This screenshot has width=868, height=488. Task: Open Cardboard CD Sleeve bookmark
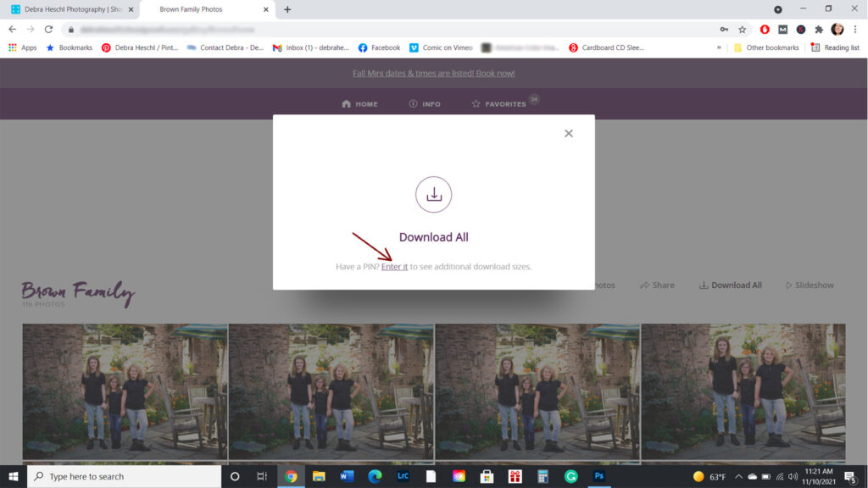click(x=606, y=47)
